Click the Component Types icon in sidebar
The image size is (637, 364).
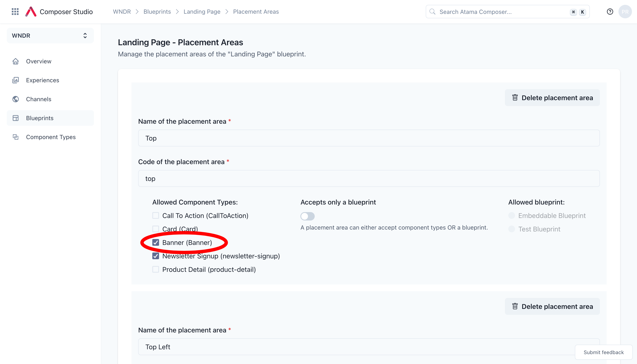pyautogui.click(x=16, y=137)
